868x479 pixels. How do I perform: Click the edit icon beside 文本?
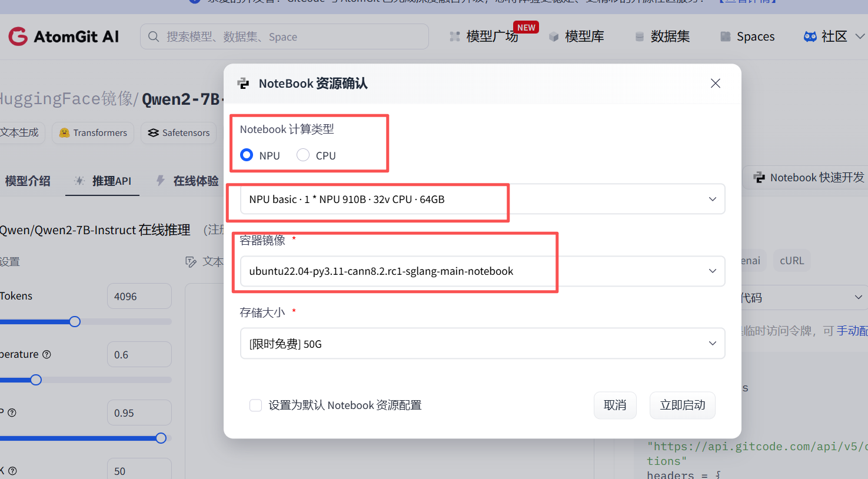(191, 262)
